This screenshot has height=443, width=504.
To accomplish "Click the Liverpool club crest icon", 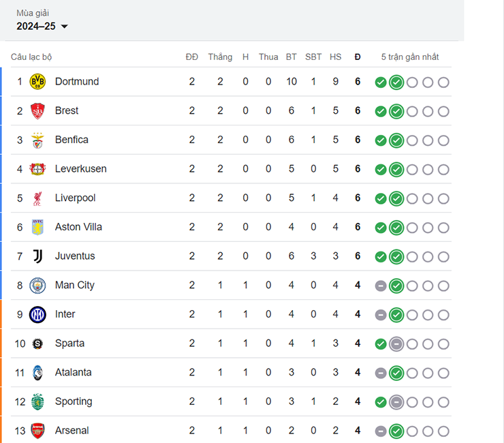I will point(37,198).
